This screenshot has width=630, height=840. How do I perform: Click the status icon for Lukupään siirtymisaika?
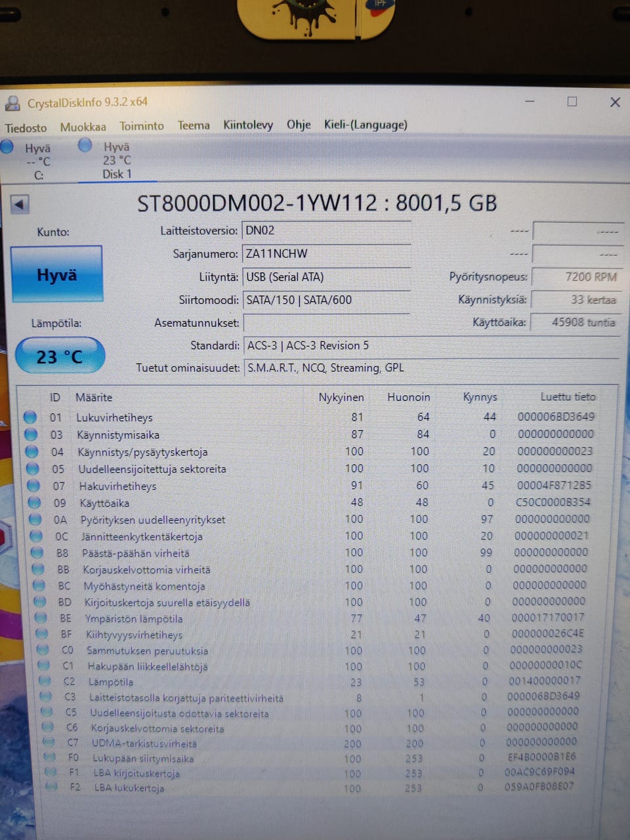50,757
